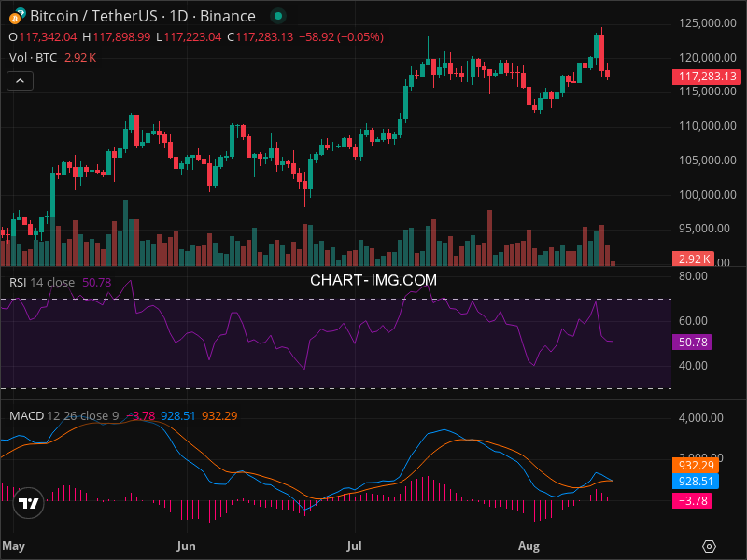Click the MACD legend histogram value −3.78
The image size is (747, 560).
tap(141, 415)
